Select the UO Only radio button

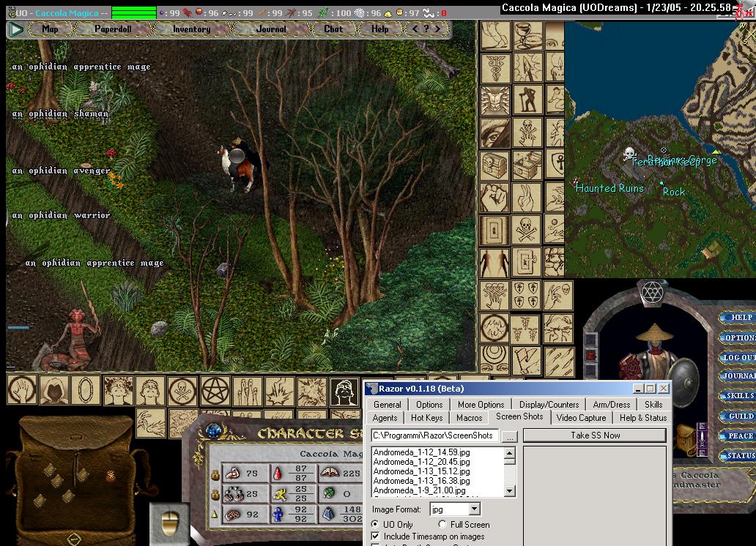click(x=375, y=524)
